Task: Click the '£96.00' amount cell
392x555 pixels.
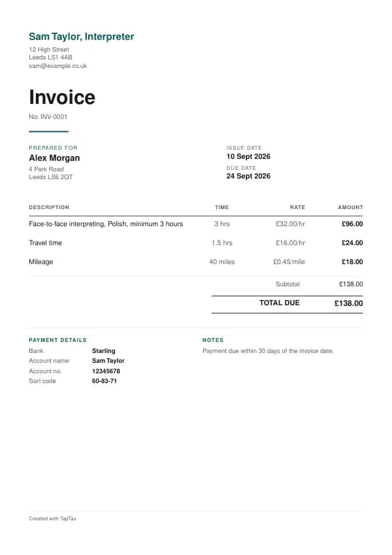Action: pos(352,224)
